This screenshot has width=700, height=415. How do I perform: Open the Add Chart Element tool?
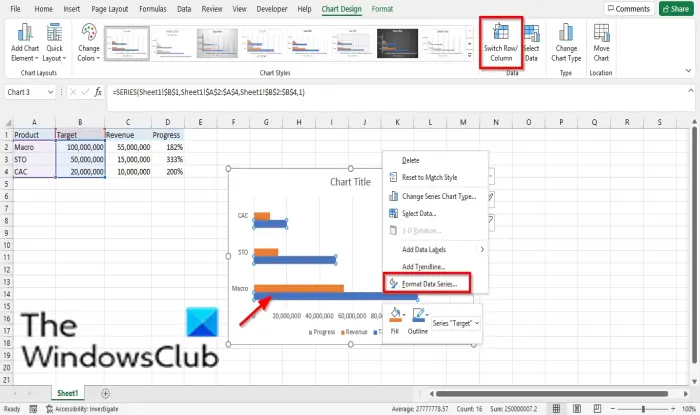coord(25,42)
